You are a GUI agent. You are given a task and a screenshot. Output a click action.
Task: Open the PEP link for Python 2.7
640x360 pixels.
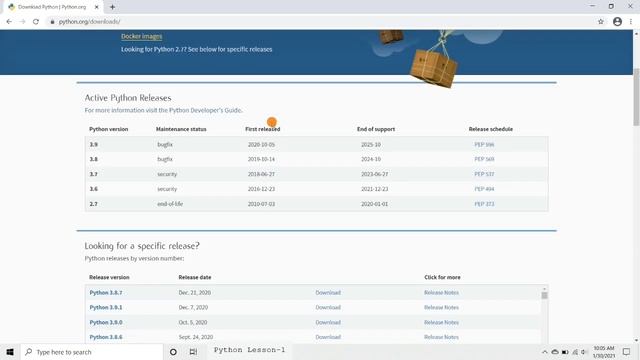(484, 204)
